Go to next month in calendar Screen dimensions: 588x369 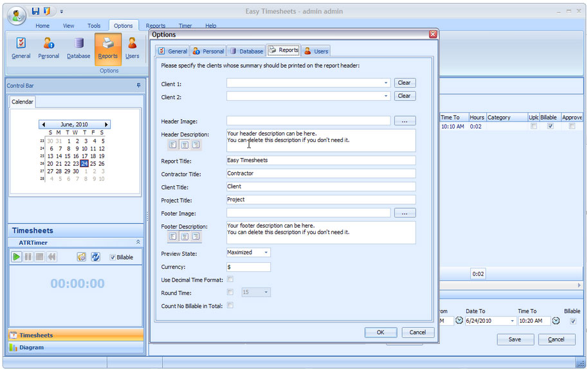(107, 124)
